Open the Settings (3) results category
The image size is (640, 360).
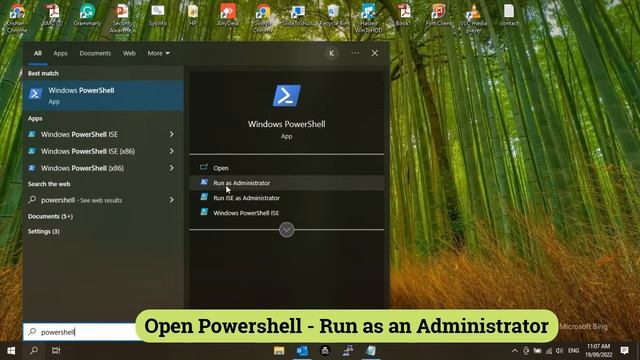point(44,231)
